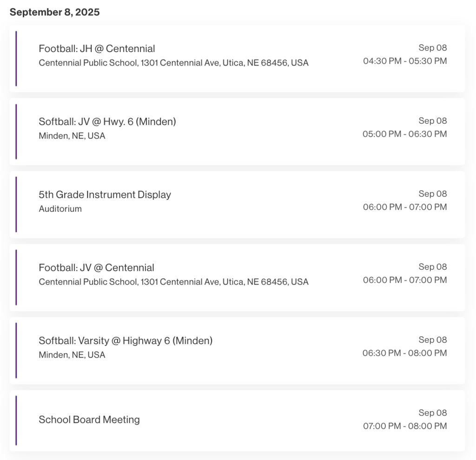Click Minden, NE, USA under Softball JV
This screenshot has width=476, height=460.
tap(72, 136)
